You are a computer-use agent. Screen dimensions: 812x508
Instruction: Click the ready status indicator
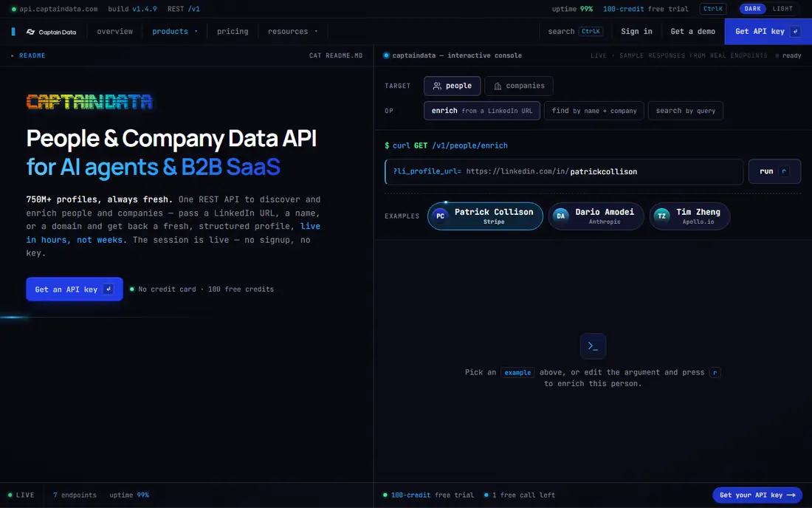point(788,55)
